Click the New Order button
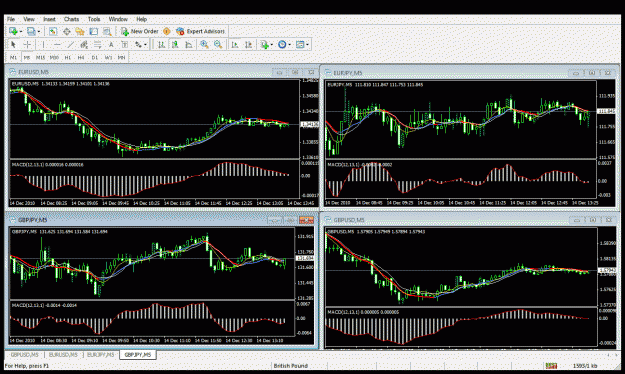625x374 pixels. [140, 31]
